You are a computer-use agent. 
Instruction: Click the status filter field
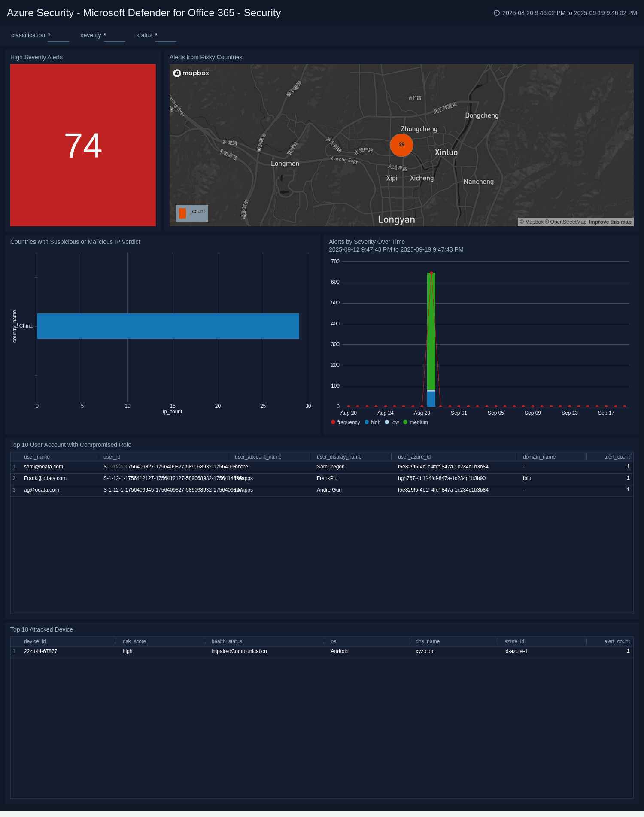coord(166,36)
